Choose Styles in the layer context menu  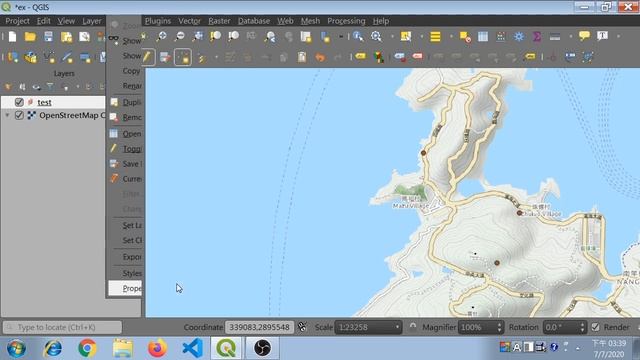point(125,273)
